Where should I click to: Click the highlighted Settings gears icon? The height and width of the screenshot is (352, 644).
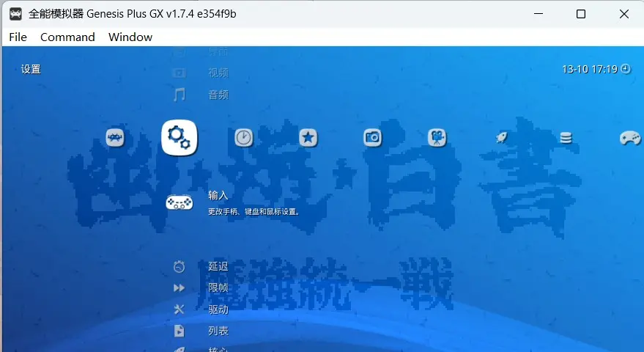click(x=179, y=137)
